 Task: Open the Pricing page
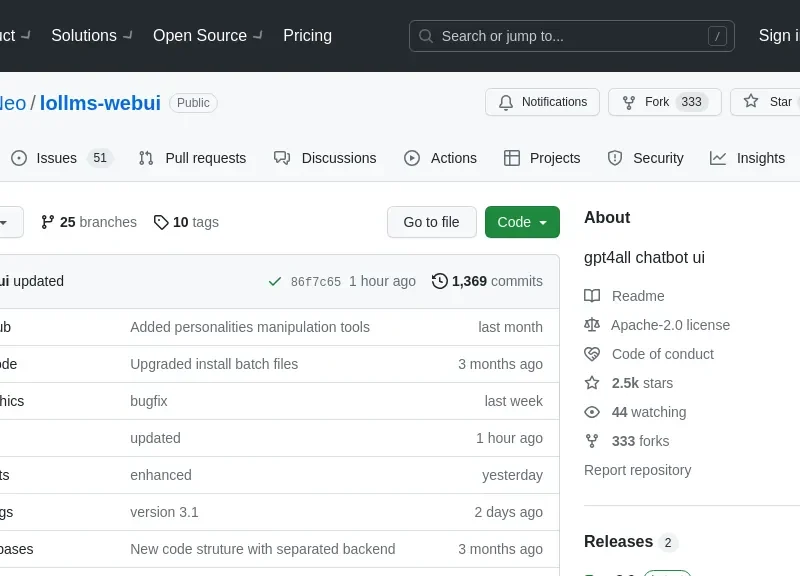tap(308, 36)
